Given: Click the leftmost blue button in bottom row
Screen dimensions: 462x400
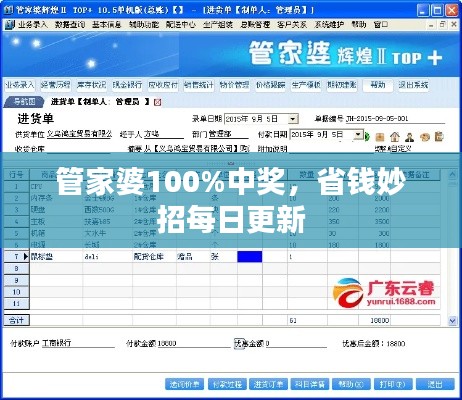Looking at the screenshot, I should (185, 384).
